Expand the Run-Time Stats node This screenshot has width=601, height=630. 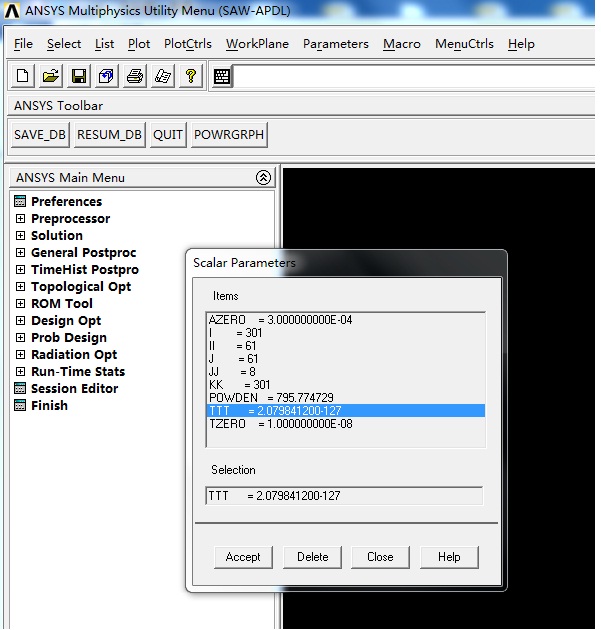tap(20, 371)
